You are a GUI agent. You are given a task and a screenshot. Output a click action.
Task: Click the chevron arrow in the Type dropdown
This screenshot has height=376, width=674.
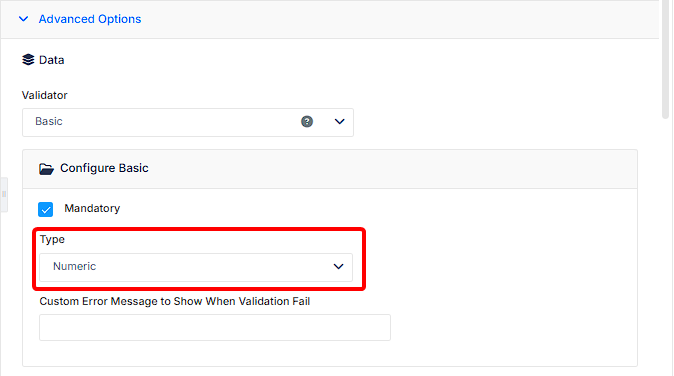point(339,266)
